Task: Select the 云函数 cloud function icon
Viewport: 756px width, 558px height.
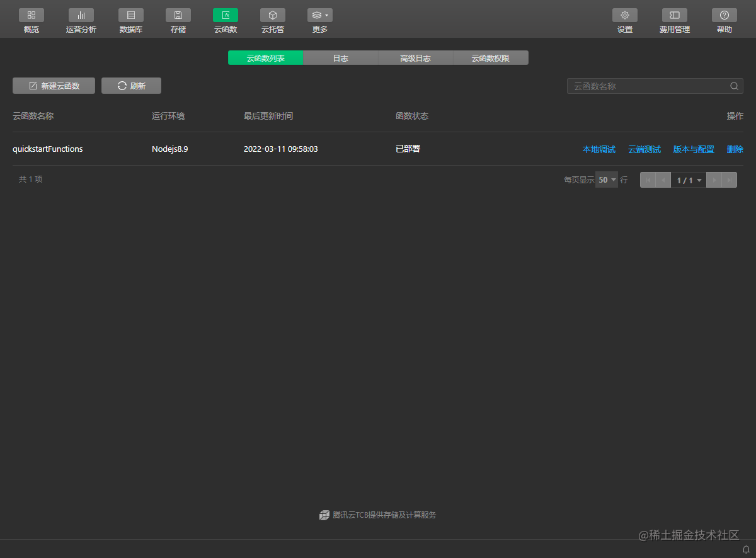Action: tap(226, 15)
